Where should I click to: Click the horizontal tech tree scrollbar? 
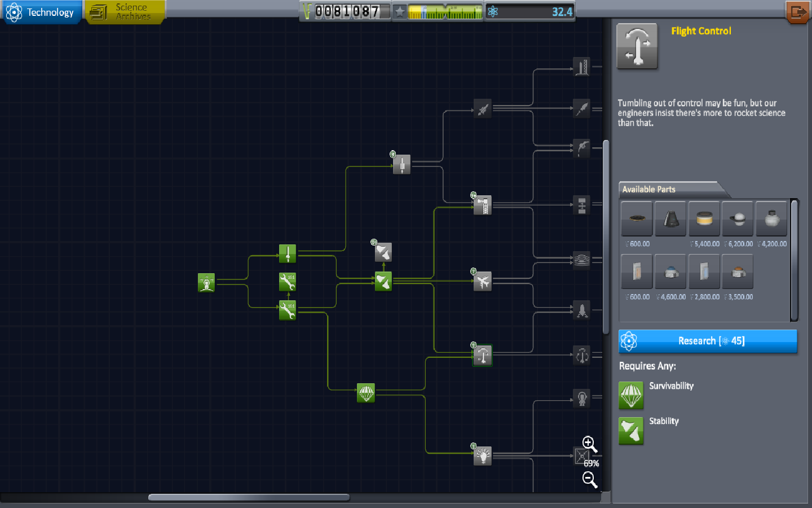[249, 497]
